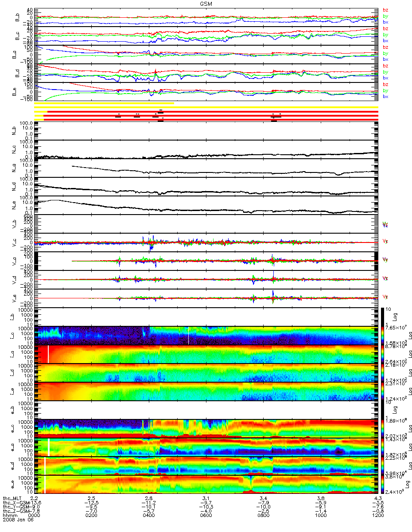Click the X-GSM value -12.5
Screen dimensions: 412x532
(92, 503)
